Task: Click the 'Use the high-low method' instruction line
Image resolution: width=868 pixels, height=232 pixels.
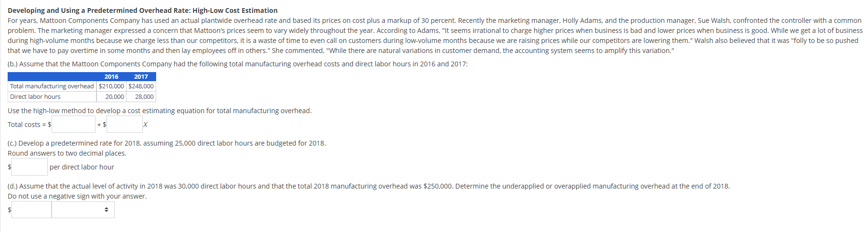Action: click(159, 111)
